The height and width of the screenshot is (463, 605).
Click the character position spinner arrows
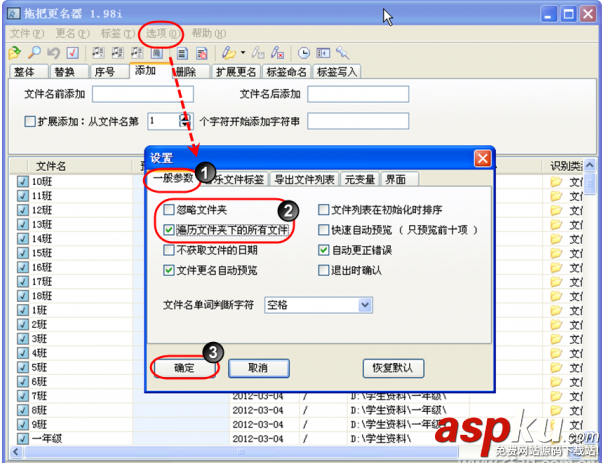(186, 121)
